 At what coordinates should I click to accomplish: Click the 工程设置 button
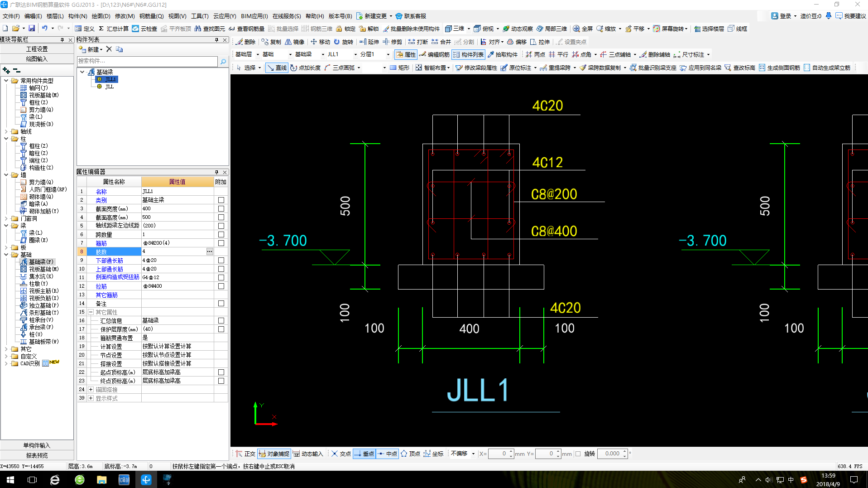tap(37, 49)
